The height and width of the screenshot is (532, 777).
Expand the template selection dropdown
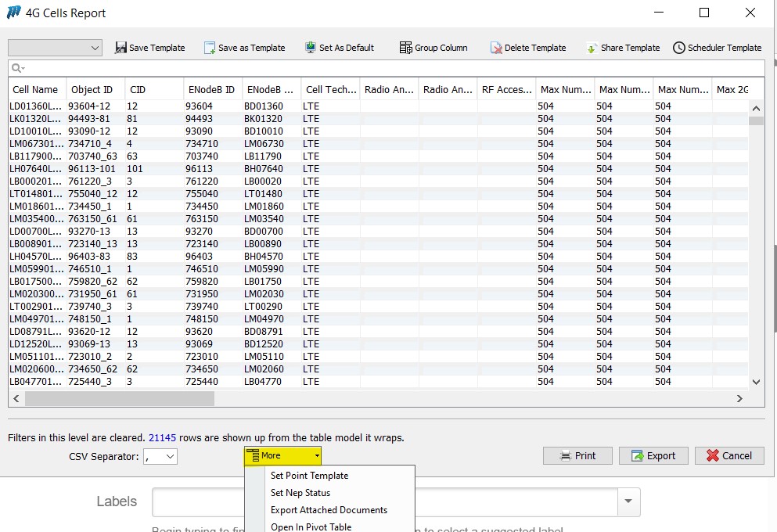click(x=95, y=48)
